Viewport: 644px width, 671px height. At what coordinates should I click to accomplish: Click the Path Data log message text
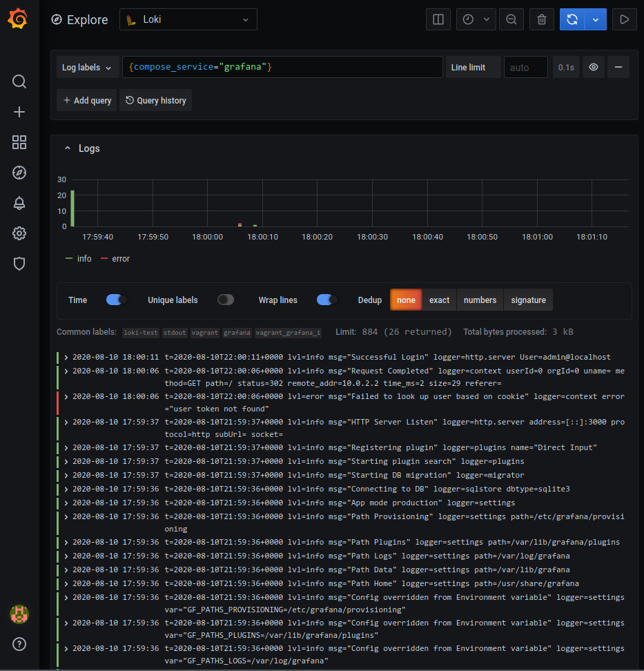pyautogui.click(x=367, y=570)
